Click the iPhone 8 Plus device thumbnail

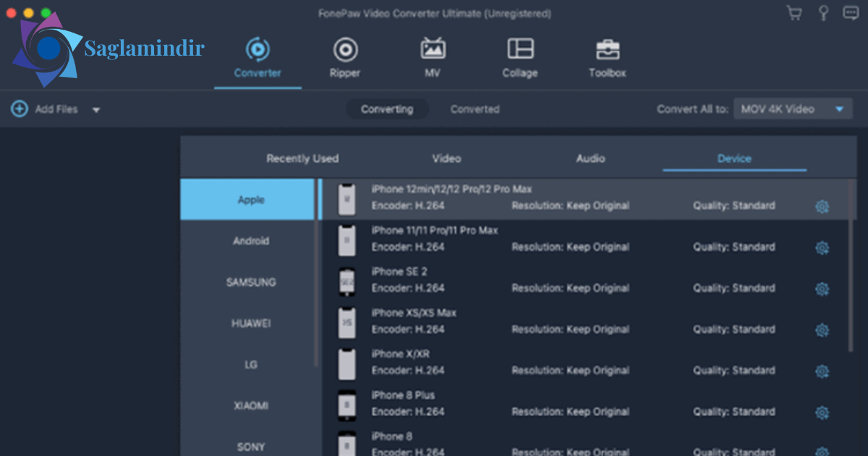tap(347, 405)
